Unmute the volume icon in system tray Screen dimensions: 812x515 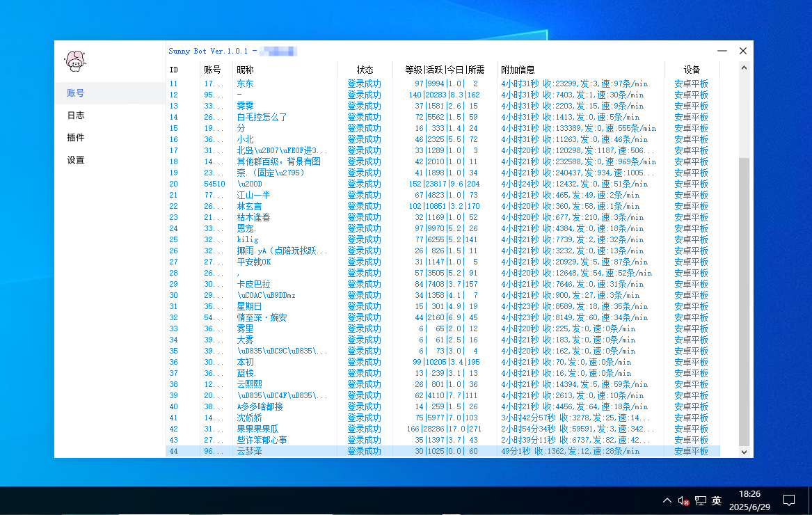[683, 500]
